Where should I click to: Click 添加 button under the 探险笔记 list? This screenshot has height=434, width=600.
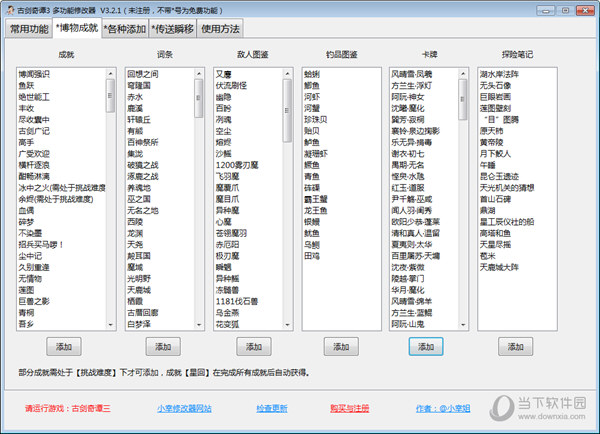[515, 347]
